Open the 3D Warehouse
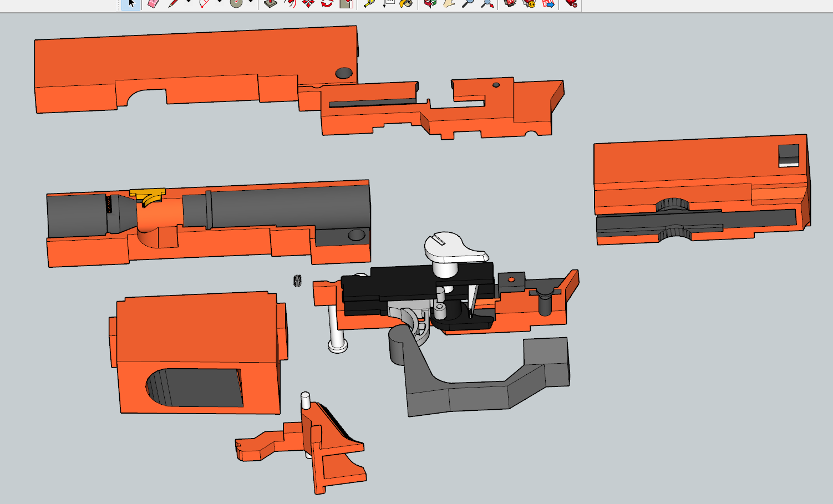This screenshot has height=504, width=833. 510,3
